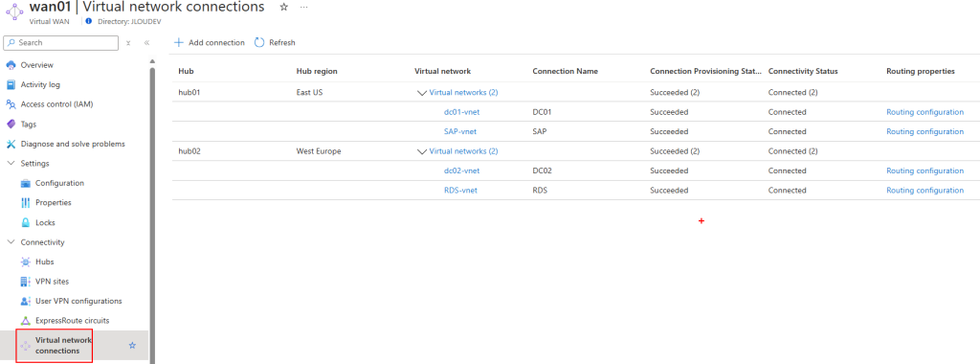980x364 pixels.
Task: Collapse hub01 Virtual networks chevron
Action: (x=421, y=93)
